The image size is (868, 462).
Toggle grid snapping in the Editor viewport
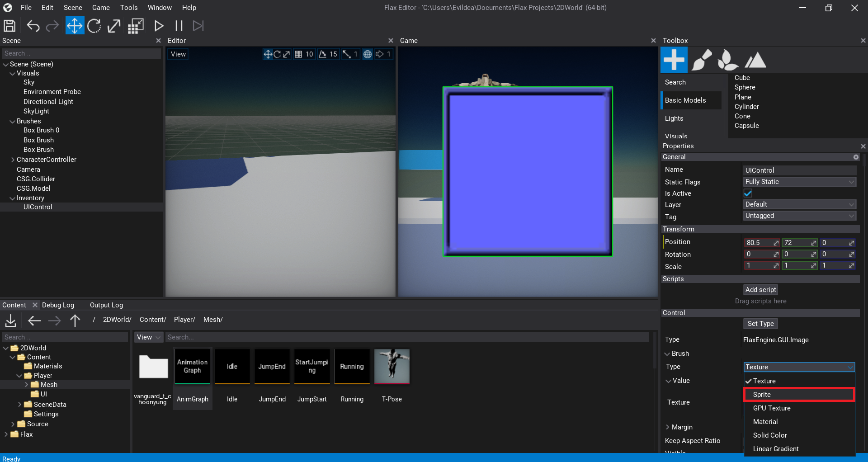click(x=298, y=54)
